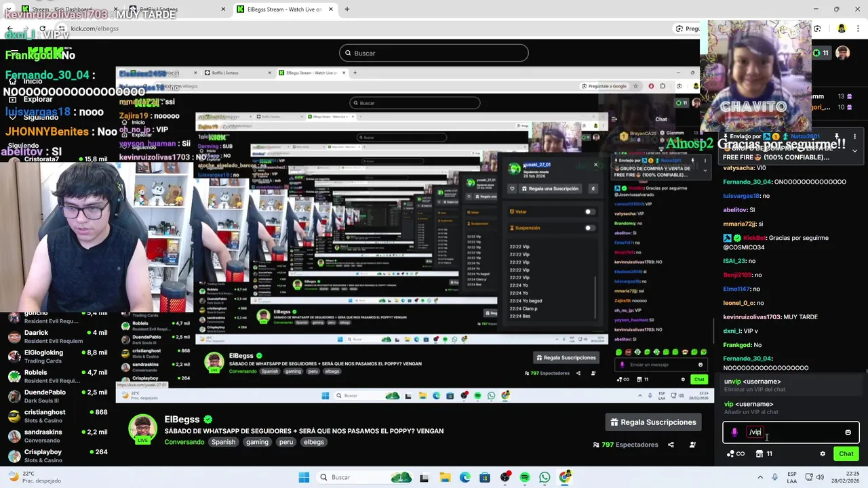
Task: Click the ESP LAA language indicator
Action: point(792,477)
